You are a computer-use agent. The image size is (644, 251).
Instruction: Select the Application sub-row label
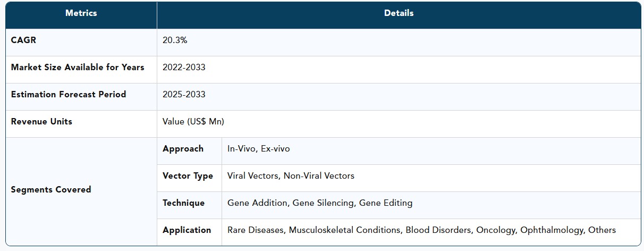coord(187,230)
